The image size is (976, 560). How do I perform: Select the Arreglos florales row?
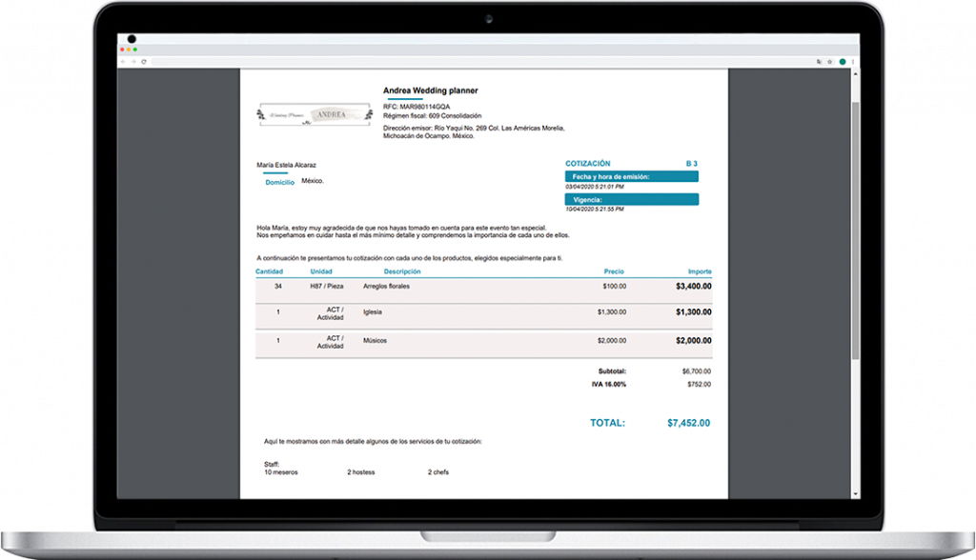click(386, 286)
